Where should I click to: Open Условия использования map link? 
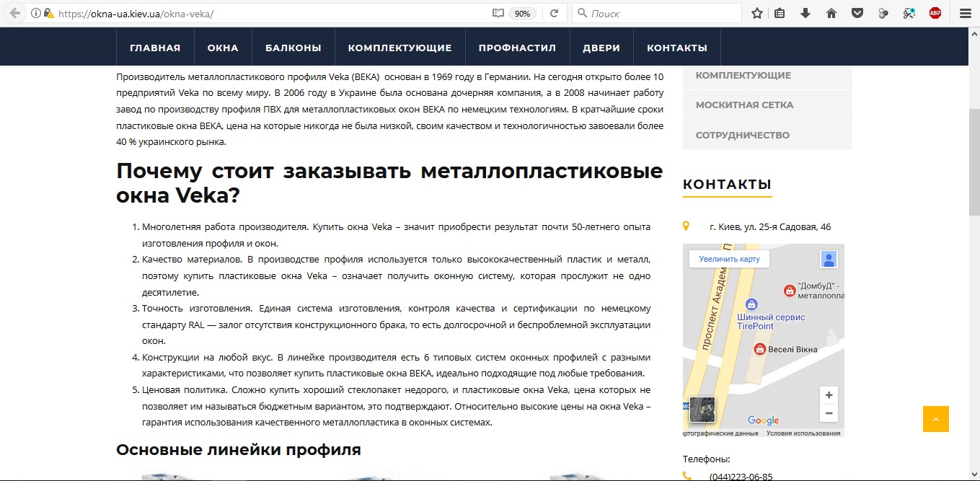click(x=803, y=433)
